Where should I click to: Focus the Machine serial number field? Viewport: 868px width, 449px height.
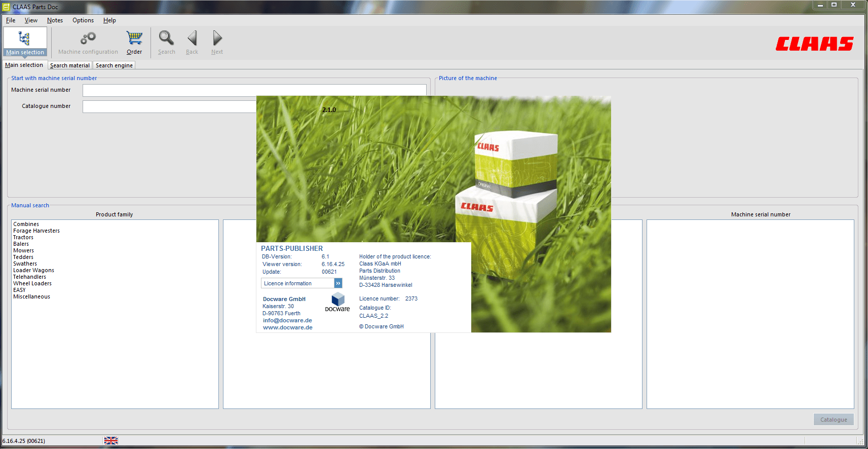(x=254, y=90)
